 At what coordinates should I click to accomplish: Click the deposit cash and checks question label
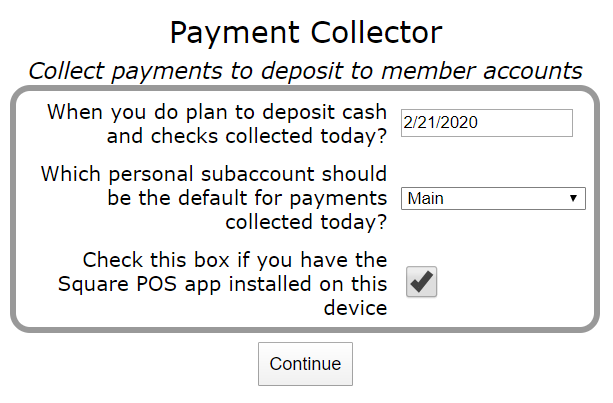pos(217,123)
